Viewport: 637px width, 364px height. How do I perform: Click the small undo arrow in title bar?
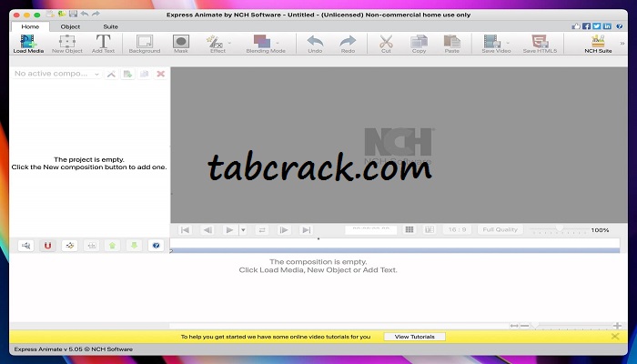coord(85,15)
